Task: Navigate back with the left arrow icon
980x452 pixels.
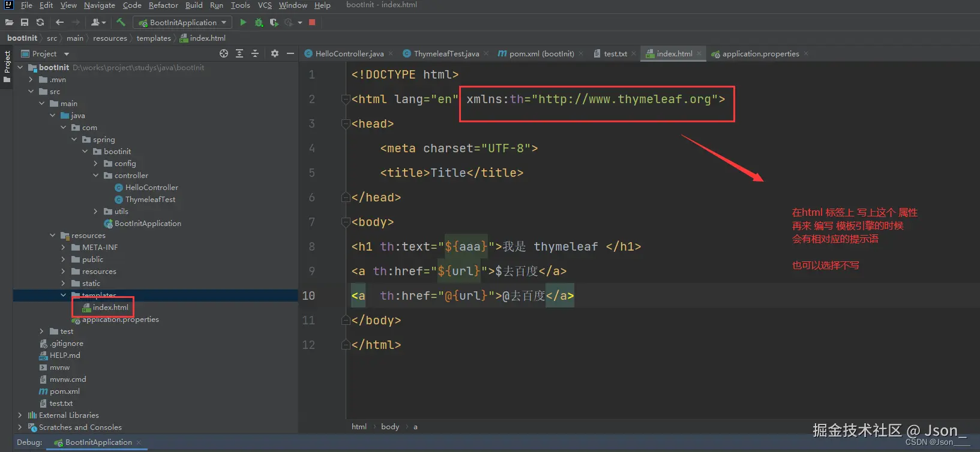Action: (x=59, y=22)
